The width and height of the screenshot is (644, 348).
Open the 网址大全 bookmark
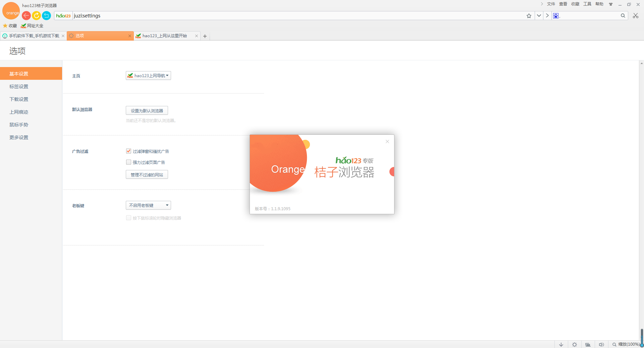[32, 26]
